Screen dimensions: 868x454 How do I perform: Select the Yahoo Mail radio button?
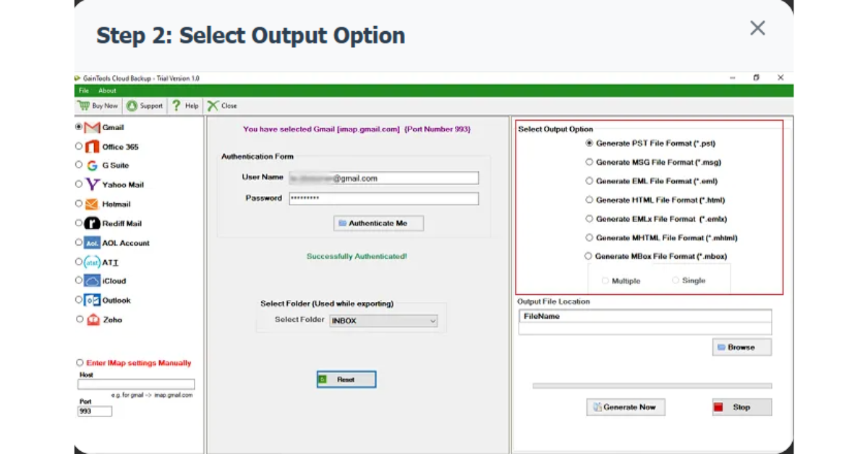79,184
